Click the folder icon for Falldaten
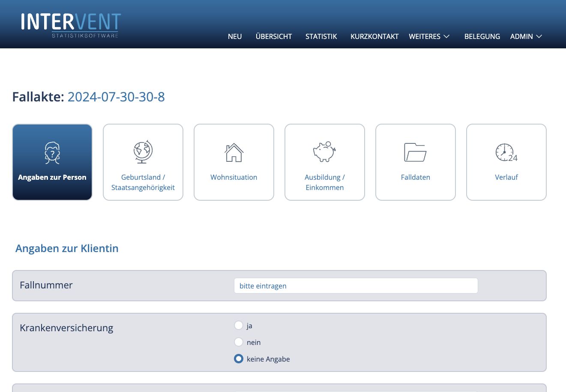566x392 pixels. click(x=416, y=152)
